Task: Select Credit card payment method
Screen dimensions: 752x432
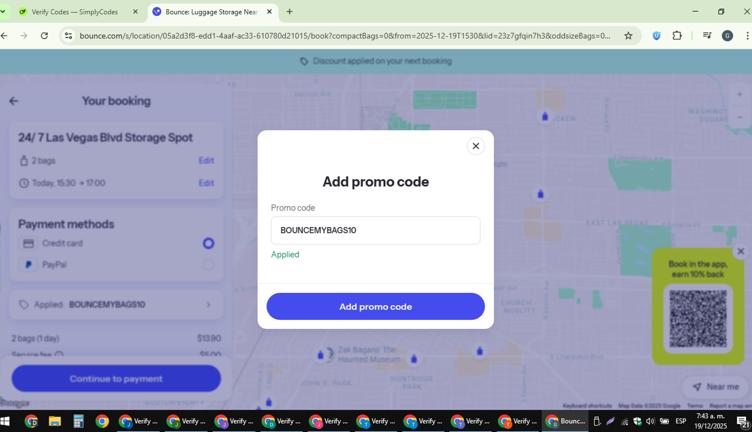Action: coord(208,243)
